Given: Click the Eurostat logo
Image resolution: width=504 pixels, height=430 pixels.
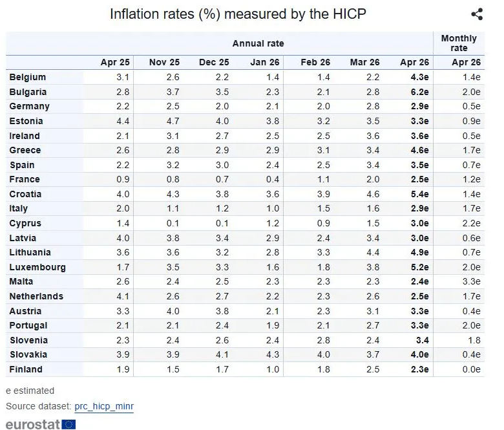Looking at the screenshot, I should click(41, 424).
